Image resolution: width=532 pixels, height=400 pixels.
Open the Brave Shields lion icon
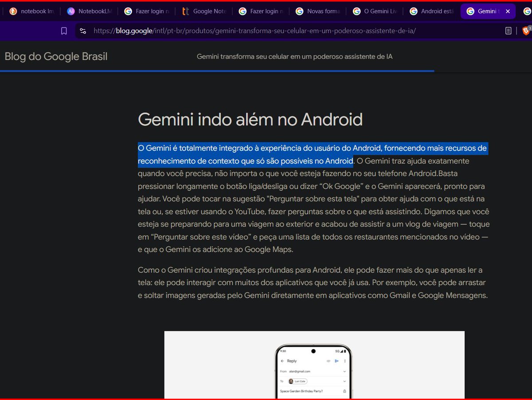[x=526, y=31]
